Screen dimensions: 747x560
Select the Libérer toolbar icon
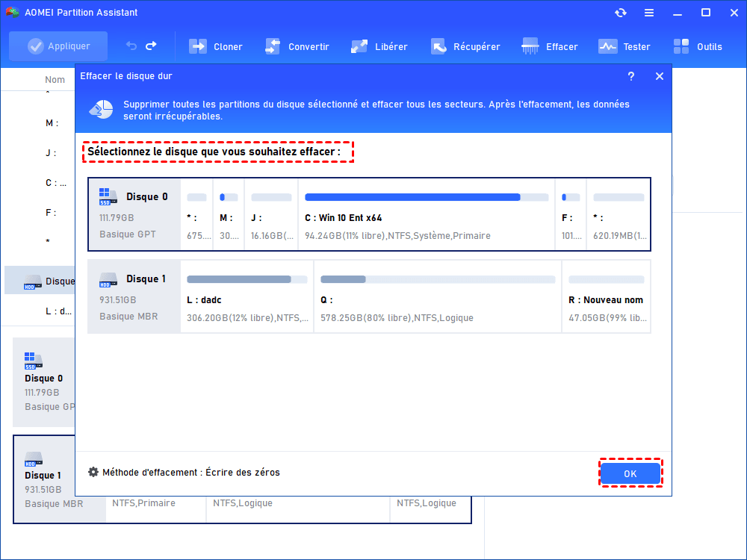point(359,46)
